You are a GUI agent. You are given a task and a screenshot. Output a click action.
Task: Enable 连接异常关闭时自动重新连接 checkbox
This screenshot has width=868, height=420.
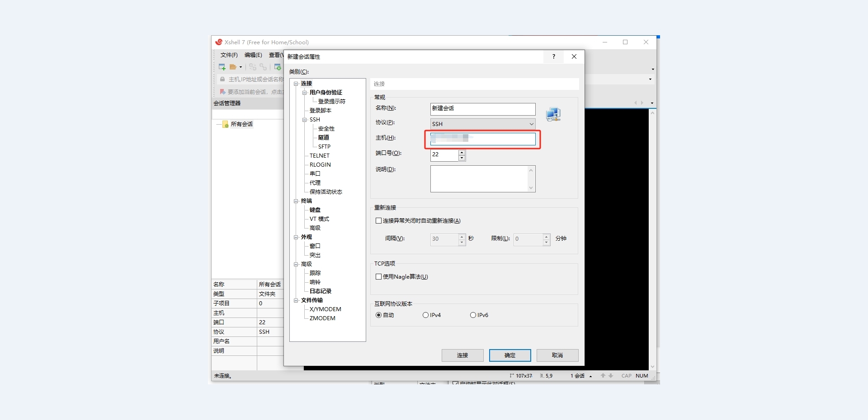pyautogui.click(x=379, y=221)
